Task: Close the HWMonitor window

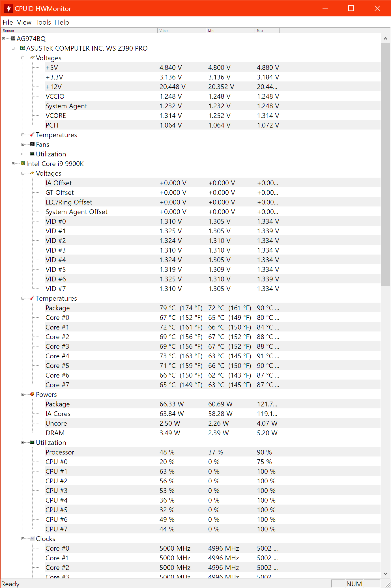Action: [377, 8]
